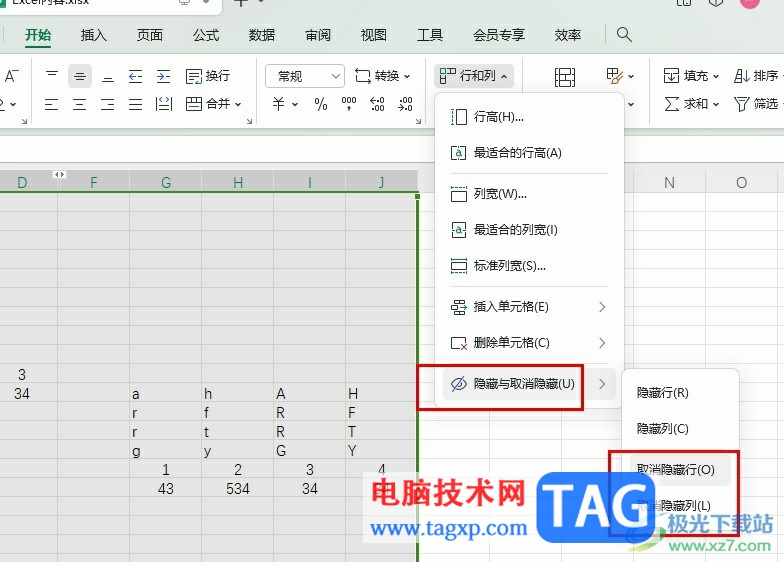Select column O header
Viewport: 784px width, 562px height.
click(741, 182)
